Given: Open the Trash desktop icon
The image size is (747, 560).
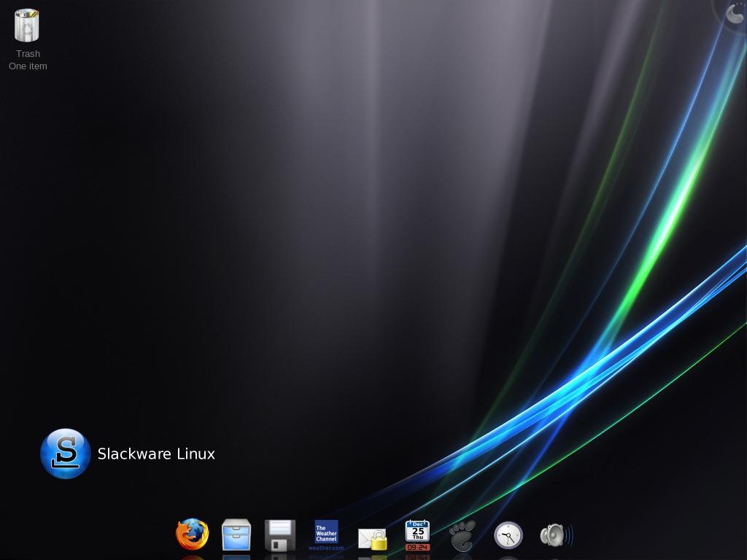Looking at the screenshot, I should click(x=27, y=26).
